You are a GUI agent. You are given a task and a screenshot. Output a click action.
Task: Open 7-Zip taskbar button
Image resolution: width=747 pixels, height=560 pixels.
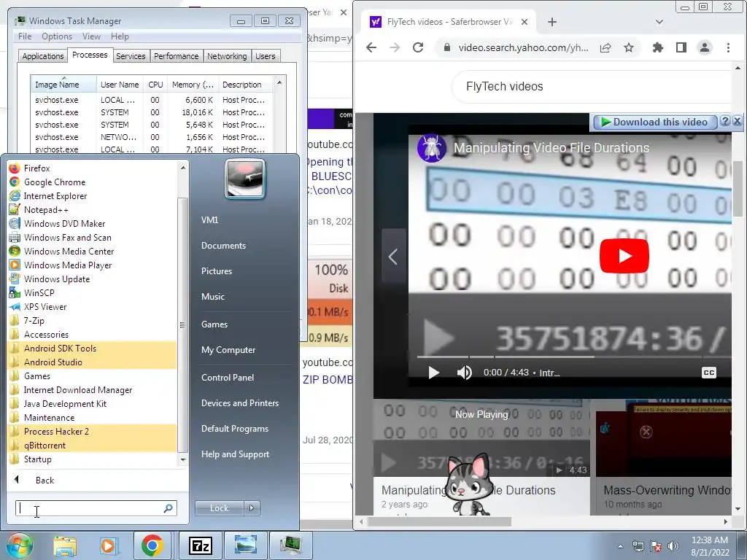click(200, 545)
